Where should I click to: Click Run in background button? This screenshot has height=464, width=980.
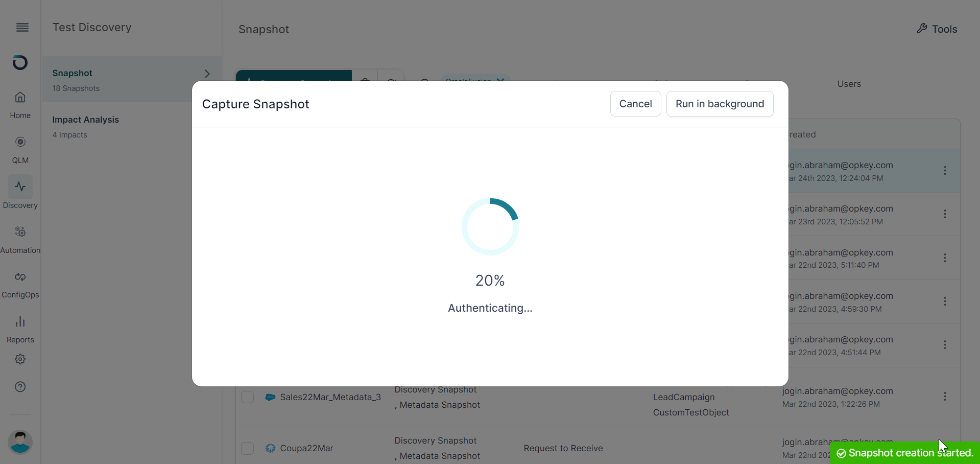click(720, 104)
